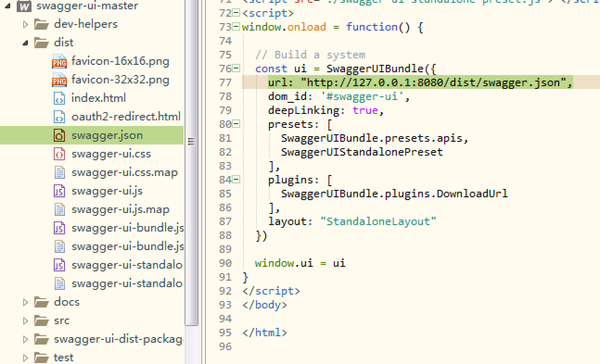Select the highlighted swagger.json file name
The width and height of the screenshot is (600, 364).
[x=107, y=136]
